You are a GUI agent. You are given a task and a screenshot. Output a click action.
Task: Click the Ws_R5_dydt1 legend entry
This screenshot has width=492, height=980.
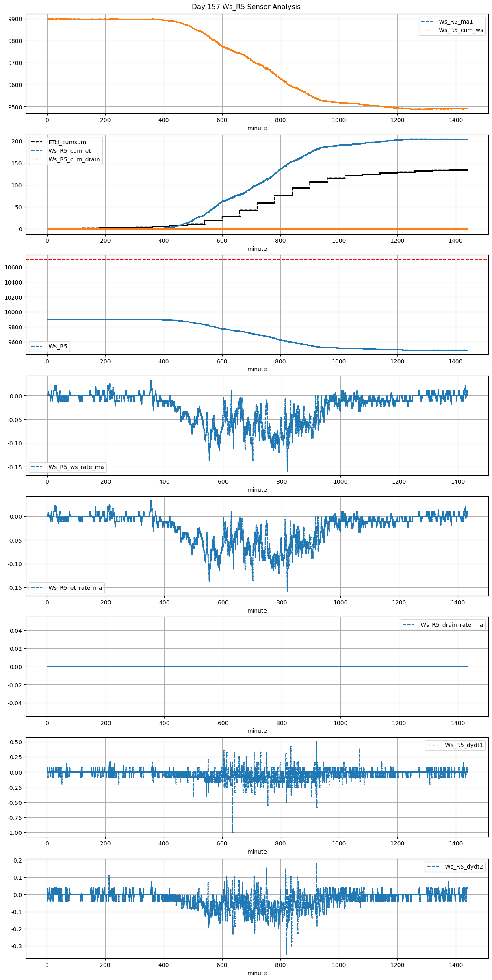464,745
